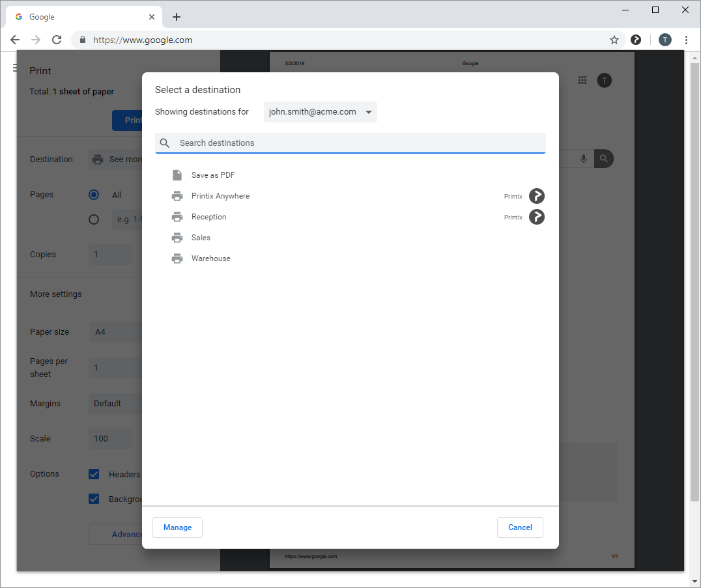
Task: Select the All pages radio button
Action: tap(94, 194)
